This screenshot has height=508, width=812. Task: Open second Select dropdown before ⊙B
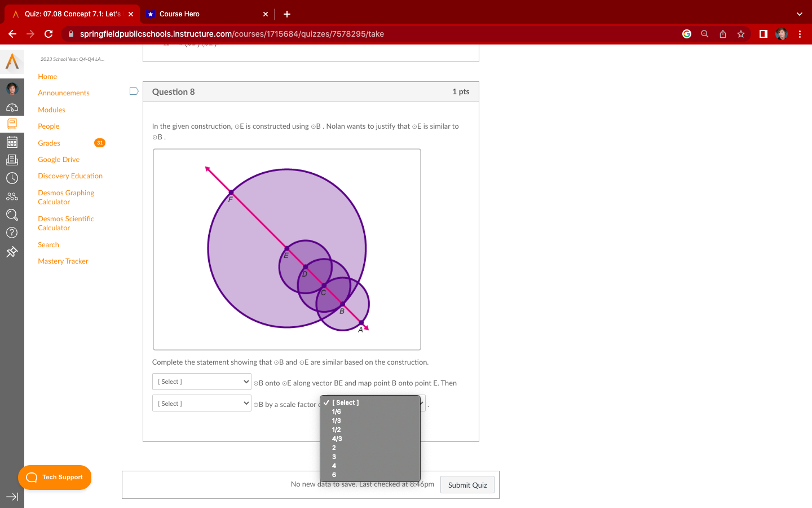point(202,404)
